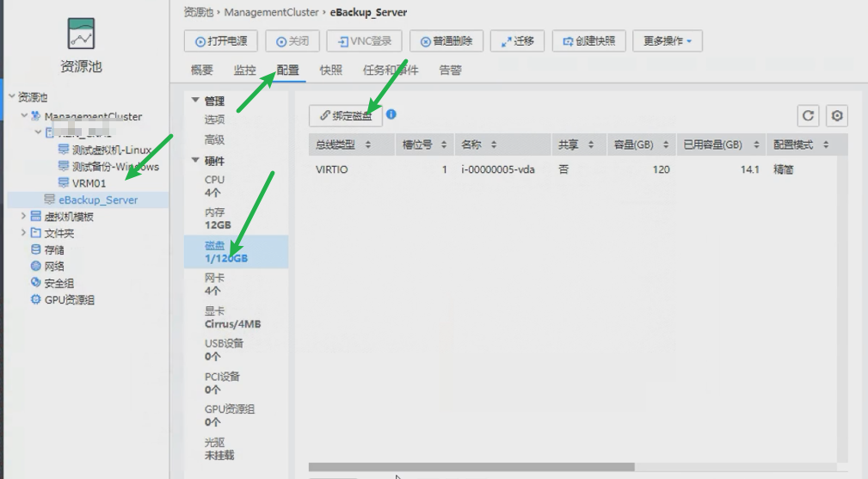Screen dimensions: 868x479
Task: Click the 绑定磁盘 button
Action: pos(345,115)
